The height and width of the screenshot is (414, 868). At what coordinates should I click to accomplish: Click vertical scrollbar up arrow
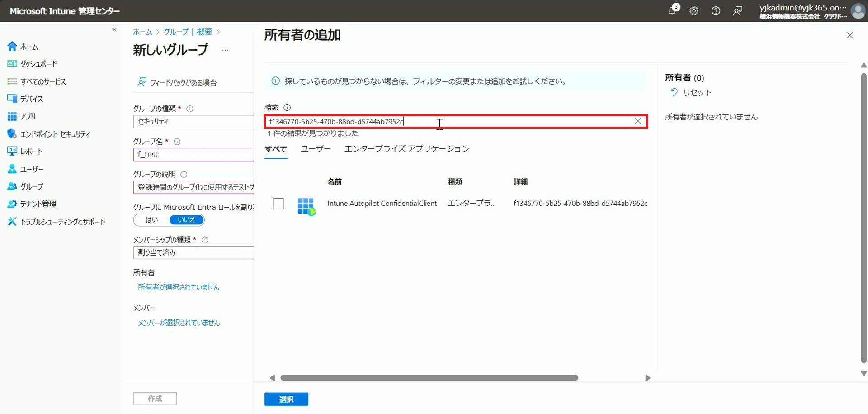point(863,66)
